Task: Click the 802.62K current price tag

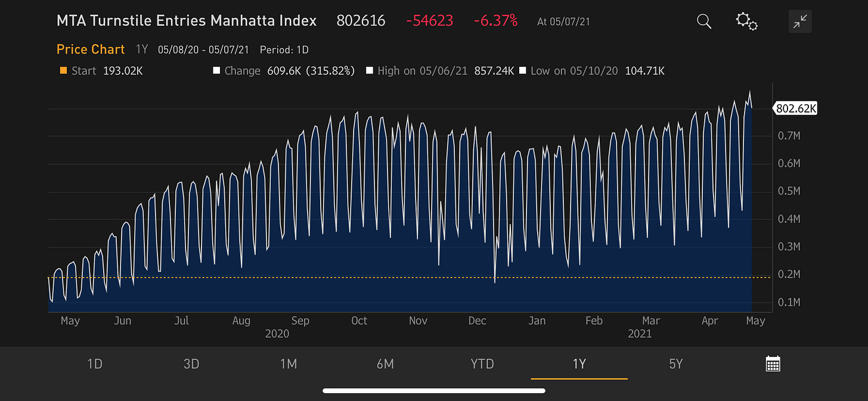Action: coord(795,108)
